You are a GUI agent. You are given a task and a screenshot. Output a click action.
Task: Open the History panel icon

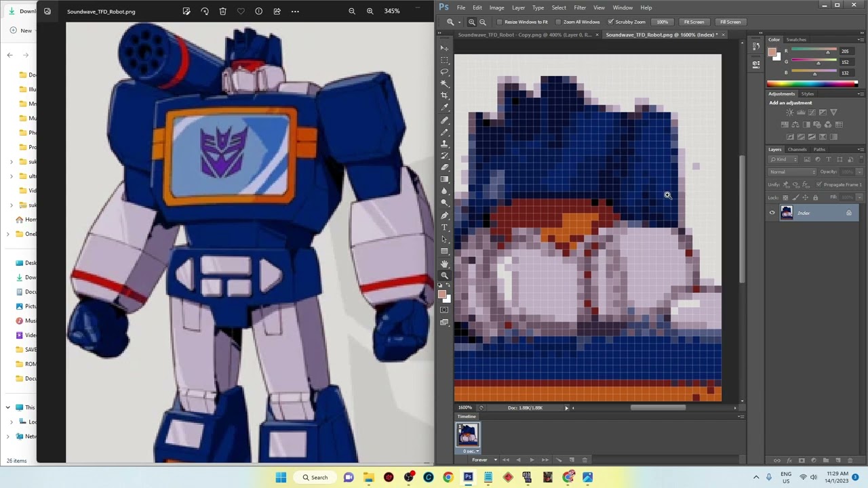point(756,47)
